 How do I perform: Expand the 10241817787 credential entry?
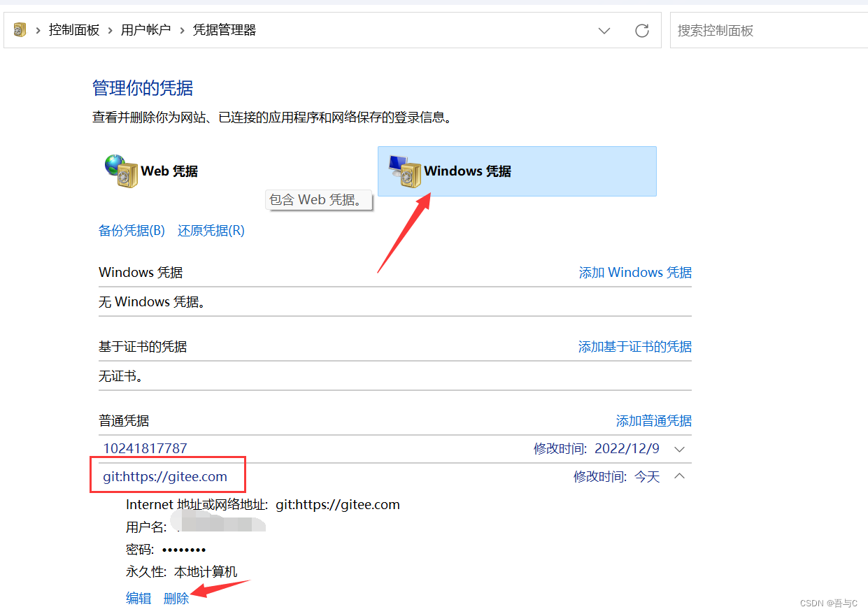pos(679,449)
